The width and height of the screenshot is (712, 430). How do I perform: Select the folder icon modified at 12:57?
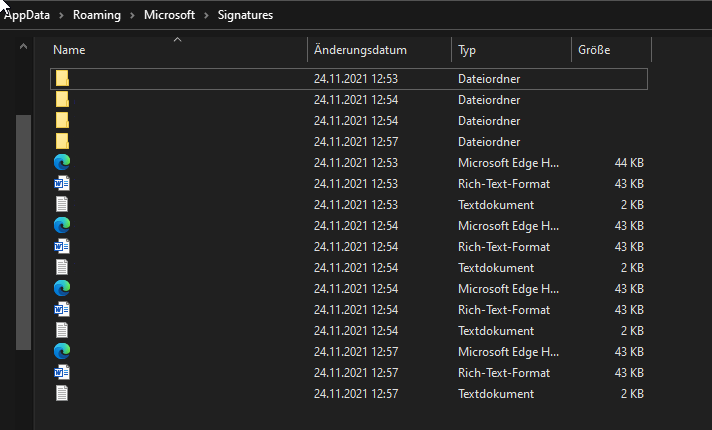pos(62,141)
